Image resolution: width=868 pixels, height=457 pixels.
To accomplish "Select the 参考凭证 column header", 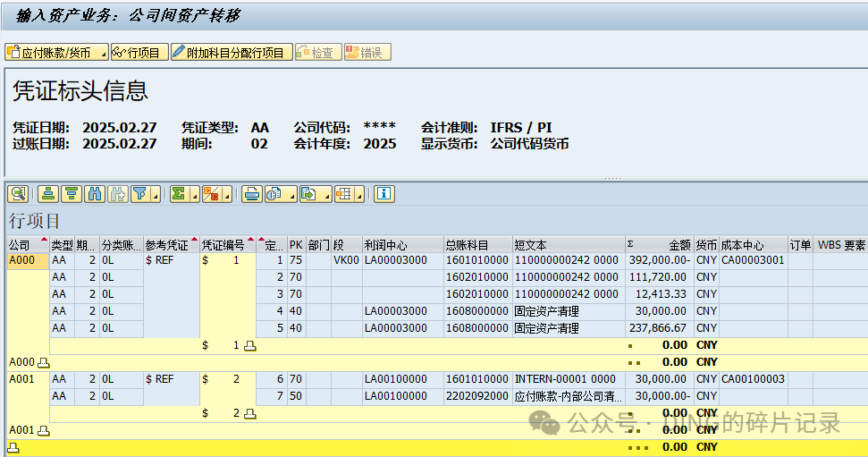I will coord(171,245).
